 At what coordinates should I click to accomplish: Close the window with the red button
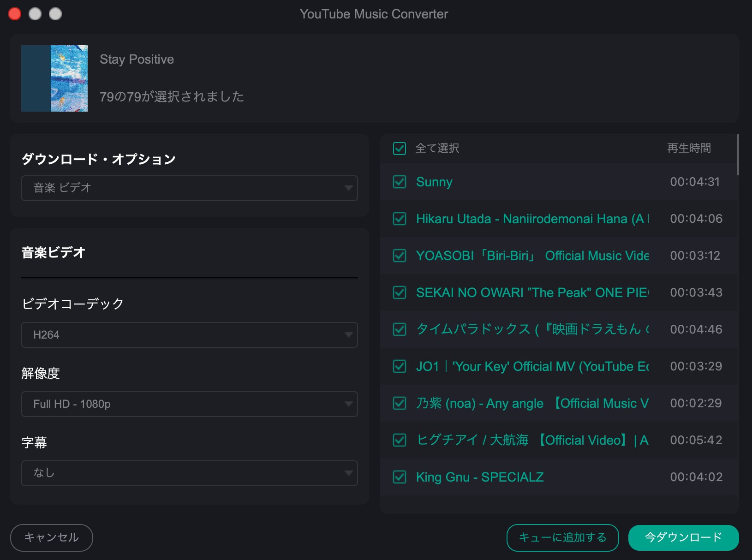tap(15, 14)
